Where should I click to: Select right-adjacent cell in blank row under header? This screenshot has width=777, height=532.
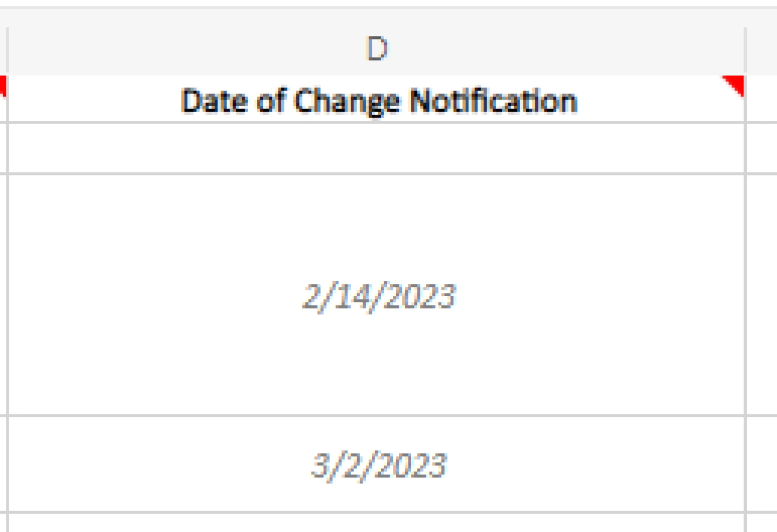(763, 148)
